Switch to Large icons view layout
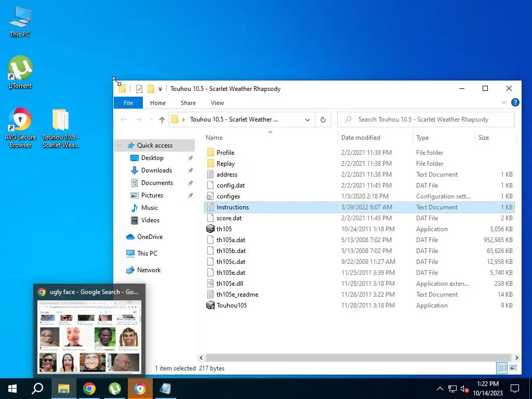This screenshot has height=399, width=532. coord(513,368)
